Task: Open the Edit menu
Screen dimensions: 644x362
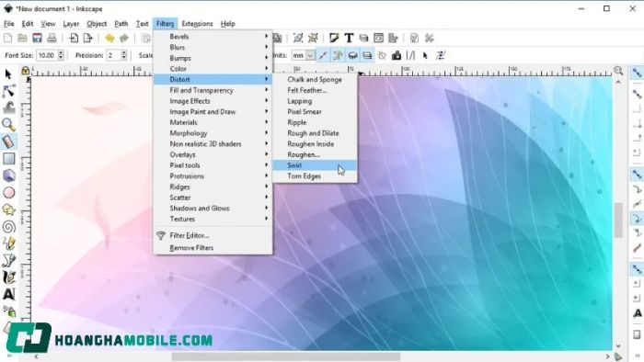Action: point(28,24)
